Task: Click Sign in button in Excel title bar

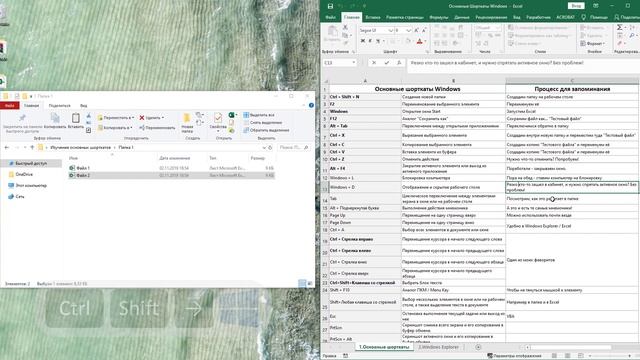Action: click(576, 6)
